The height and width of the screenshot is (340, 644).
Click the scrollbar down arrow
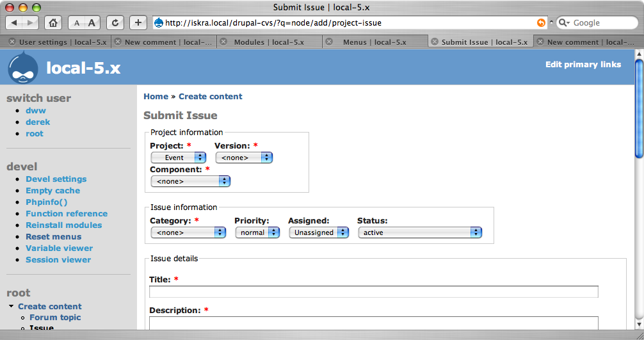(639, 325)
